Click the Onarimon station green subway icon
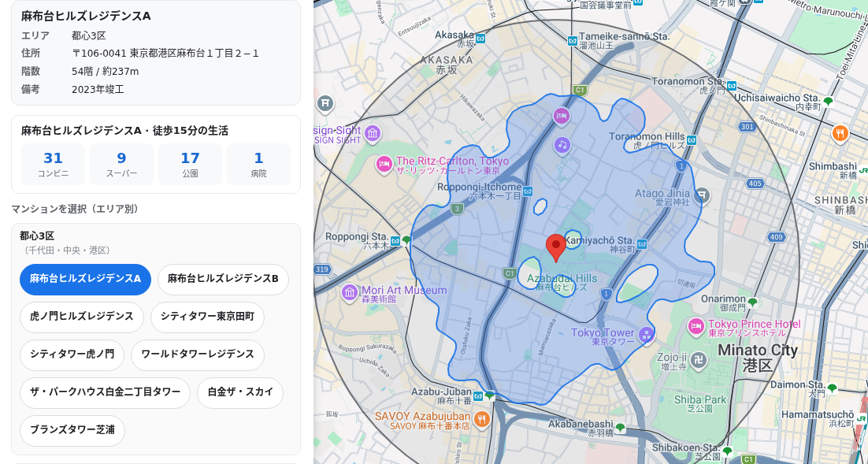 pos(752,303)
